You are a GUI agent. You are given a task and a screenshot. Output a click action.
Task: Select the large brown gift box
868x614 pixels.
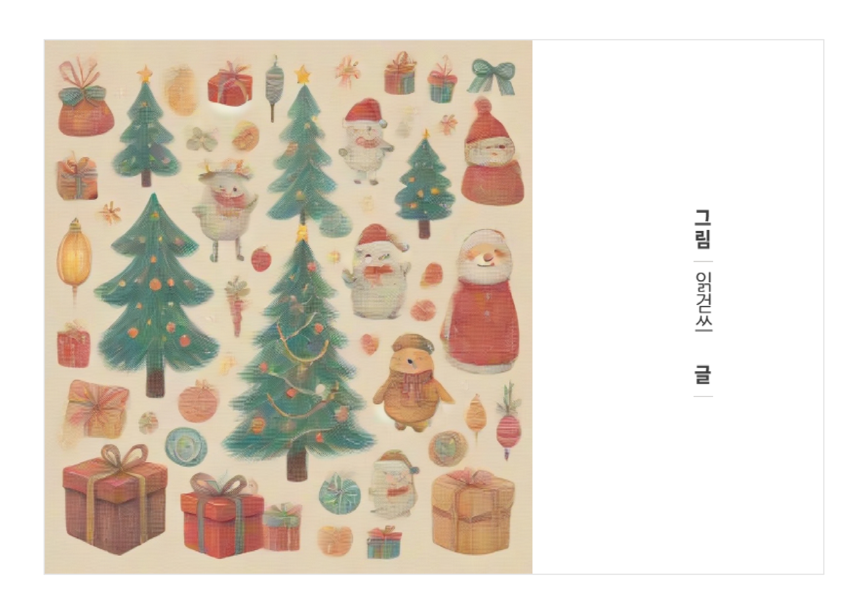click(115, 499)
